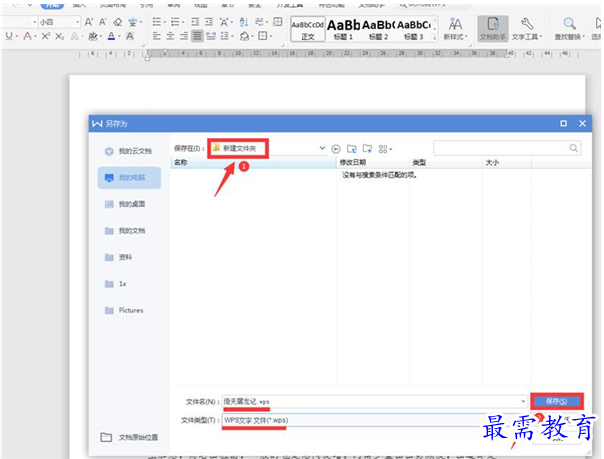Click the create new folder icon
The width and height of the screenshot is (604, 459).
(x=367, y=149)
